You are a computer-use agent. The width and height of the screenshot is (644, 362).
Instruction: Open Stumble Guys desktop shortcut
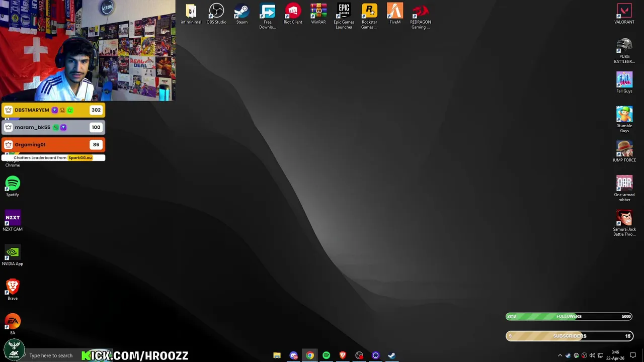pyautogui.click(x=624, y=120)
